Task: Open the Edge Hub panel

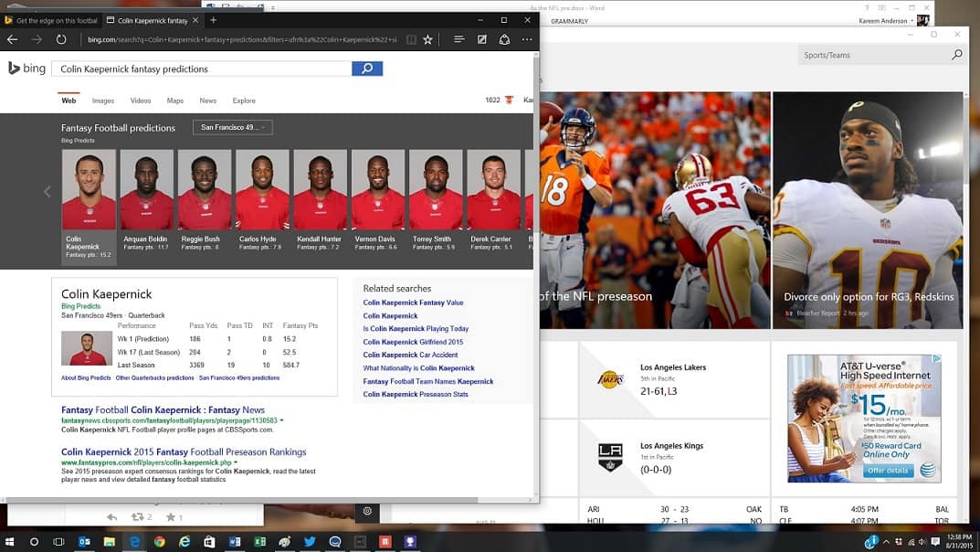Action: click(458, 39)
